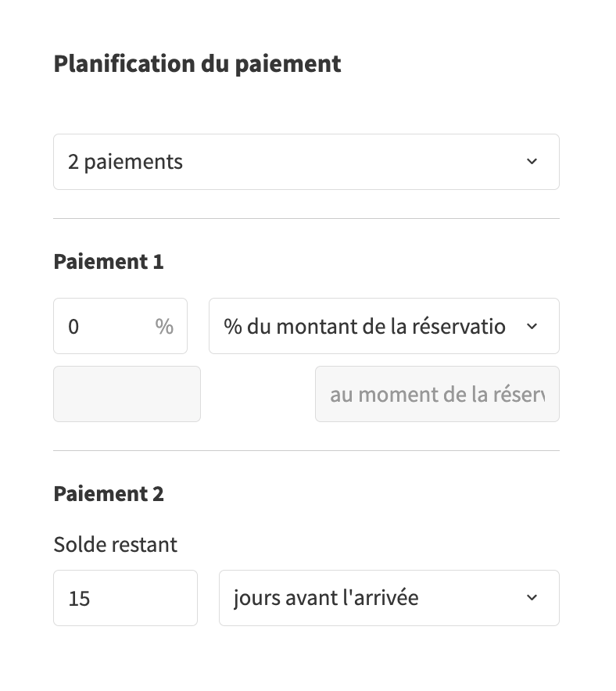This screenshot has height=691, width=616.
Task: Click the empty greyed-out field under Paiement 1
Action: pyautogui.click(x=127, y=394)
